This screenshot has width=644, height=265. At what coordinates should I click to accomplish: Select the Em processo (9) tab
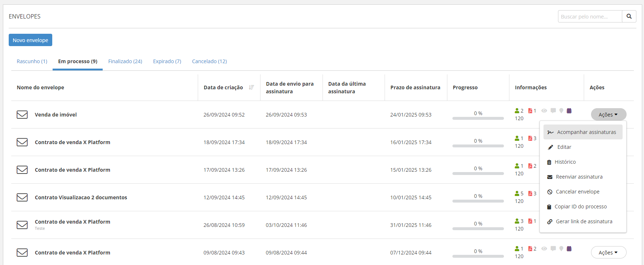(x=78, y=61)
